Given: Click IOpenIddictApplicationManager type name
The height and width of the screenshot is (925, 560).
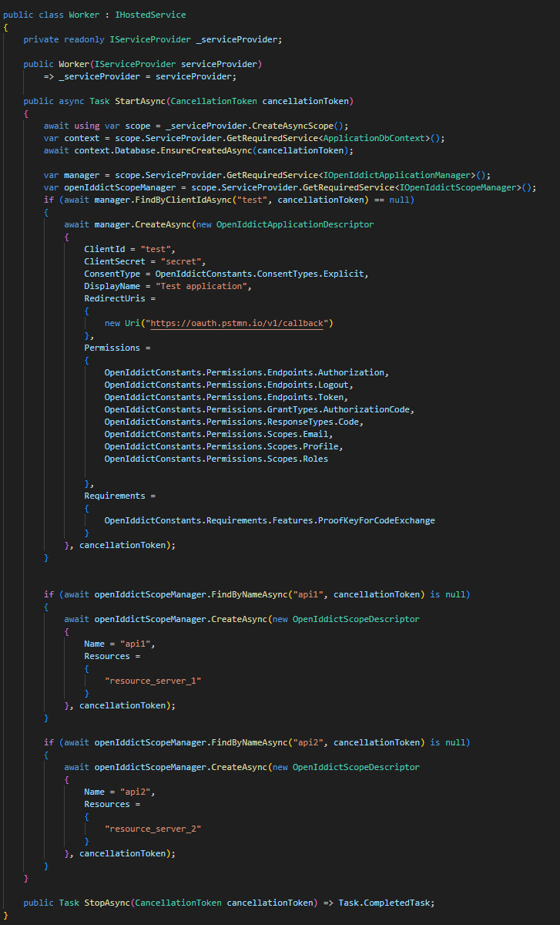Looking at the screenshot, I should coord(405,175).
